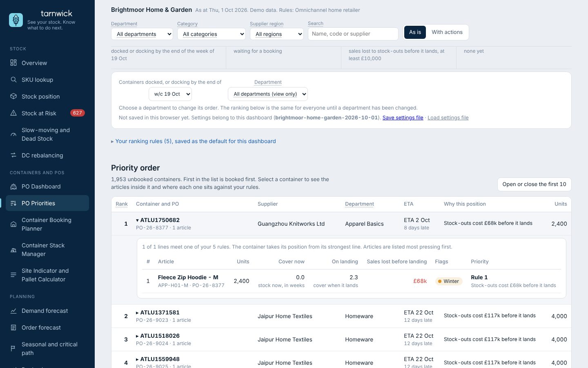Viewport: 588px width, 368px height.
Task: Open the All departments filter dropdown
Action: pyautogui.click(x=142, y=34)
